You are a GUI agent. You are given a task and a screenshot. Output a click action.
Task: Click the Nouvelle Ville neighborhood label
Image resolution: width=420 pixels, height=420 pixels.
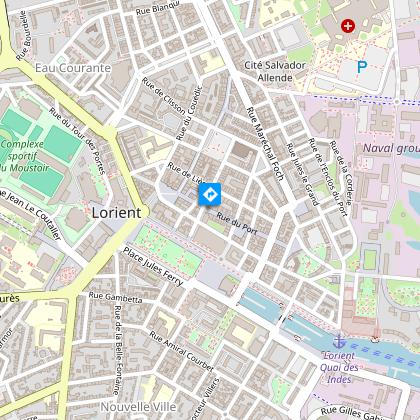point(138,407)
